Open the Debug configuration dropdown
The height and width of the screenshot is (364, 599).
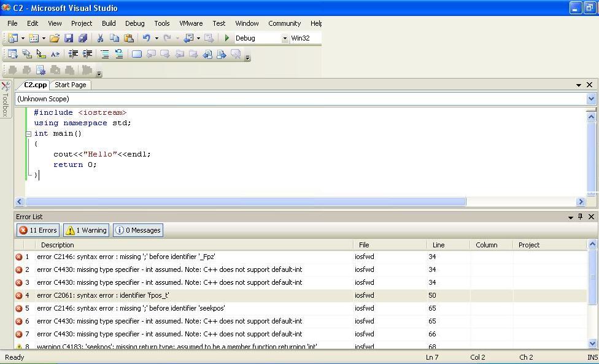pos(284,38)
